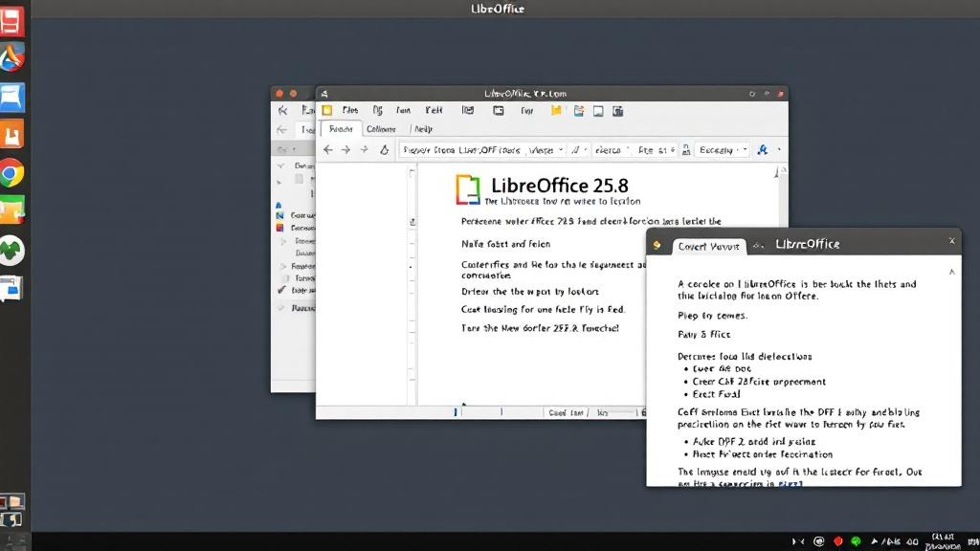Open the dropdown arrow after the blue A icon

(779, 150)
